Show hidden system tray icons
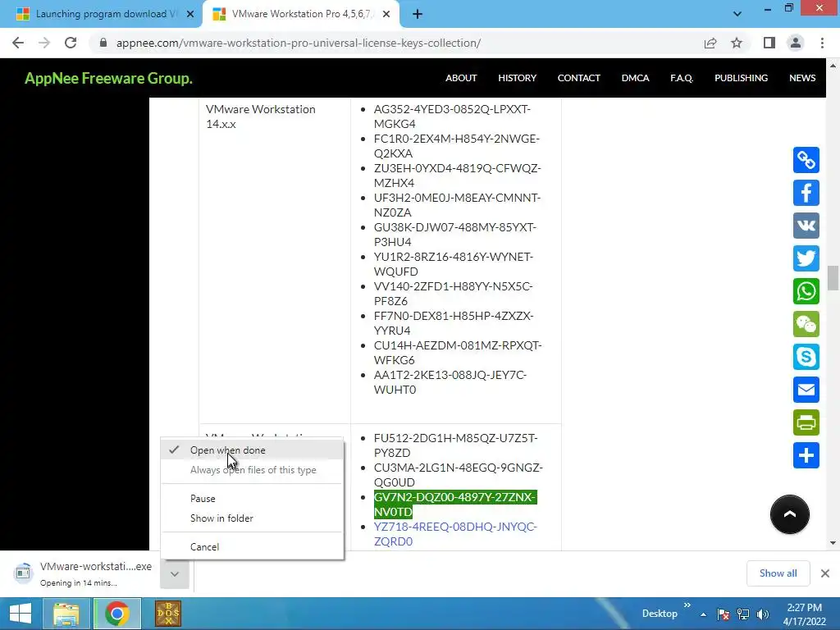 703,614
